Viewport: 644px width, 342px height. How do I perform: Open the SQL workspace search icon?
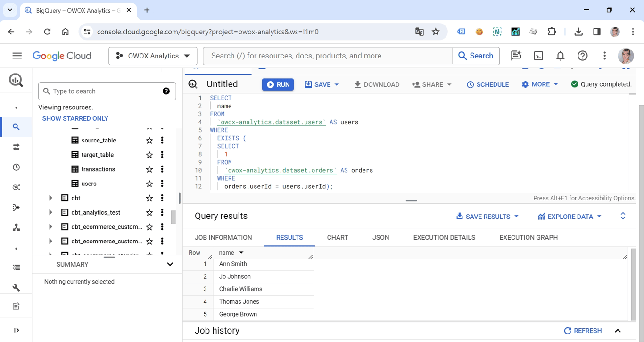click(16, 127)
